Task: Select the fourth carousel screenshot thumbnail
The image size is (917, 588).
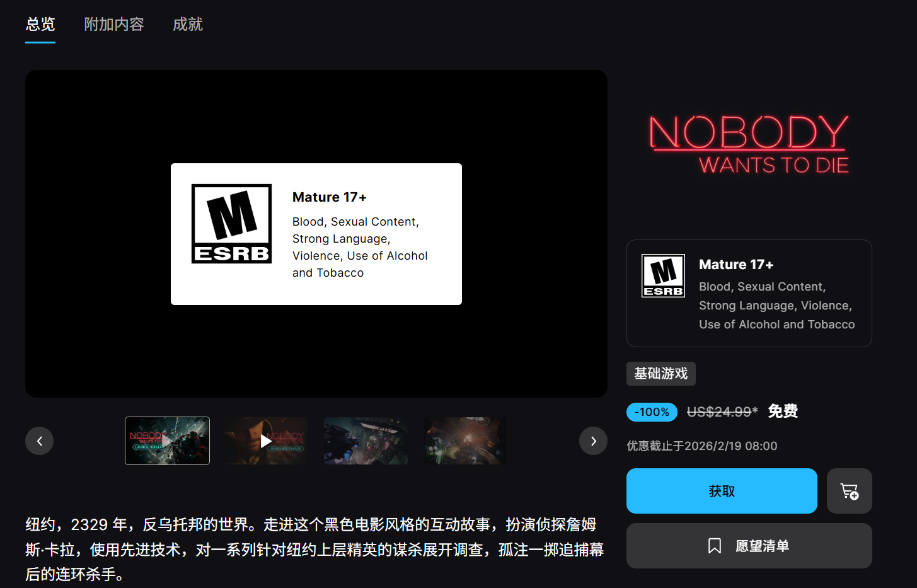Action: (465, 441)
